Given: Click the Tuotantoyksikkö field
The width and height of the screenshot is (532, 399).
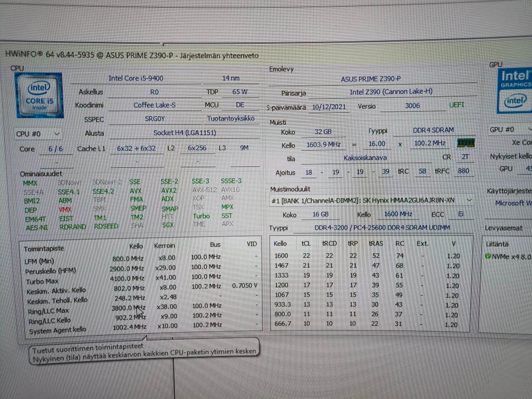Looking at the screenshot, I should [x=231, y=119].
